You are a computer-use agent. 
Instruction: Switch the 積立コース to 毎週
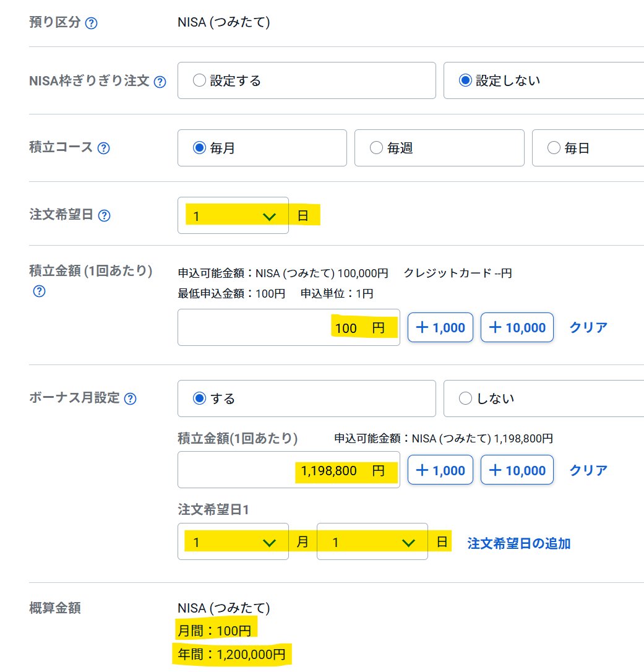point(376,148)
